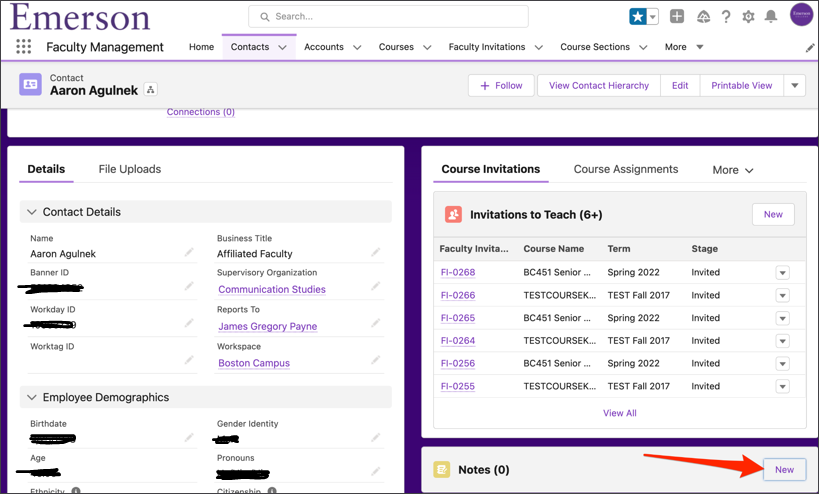Open more actions dropdown beside Printable View
Image resolution: width=819 pixels, height=494 pixels.
point(794,86)
